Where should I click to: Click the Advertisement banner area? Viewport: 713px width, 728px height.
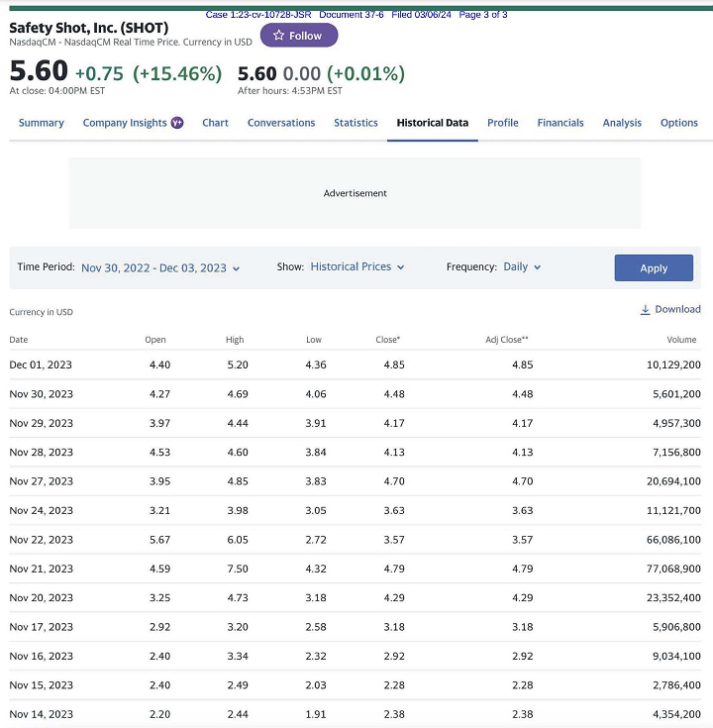(x=355, y=193)
